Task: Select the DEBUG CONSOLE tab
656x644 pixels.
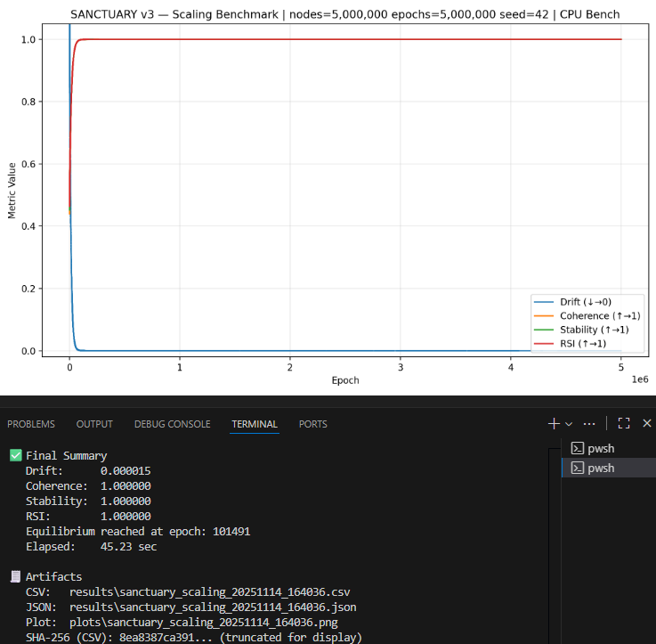Action: tap(173, 424)
